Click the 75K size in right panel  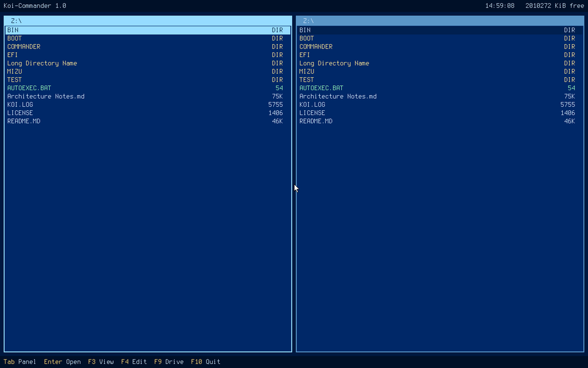click(570, 96)
